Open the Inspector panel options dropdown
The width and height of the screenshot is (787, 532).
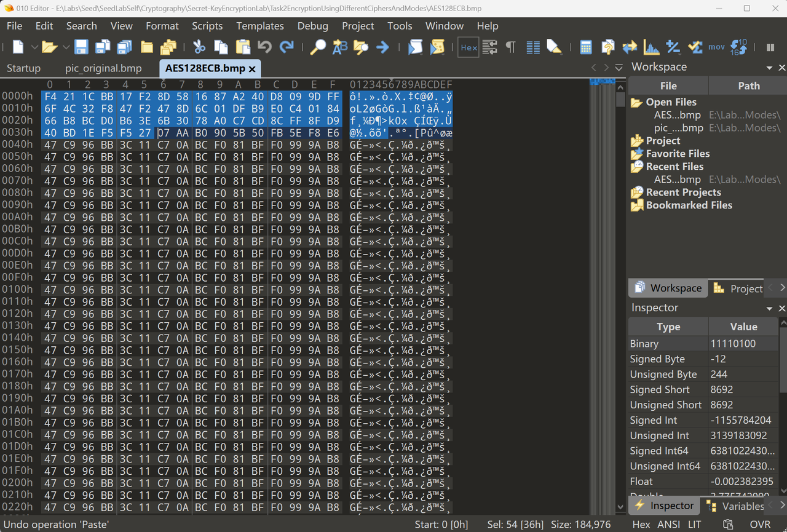point(769,309)
